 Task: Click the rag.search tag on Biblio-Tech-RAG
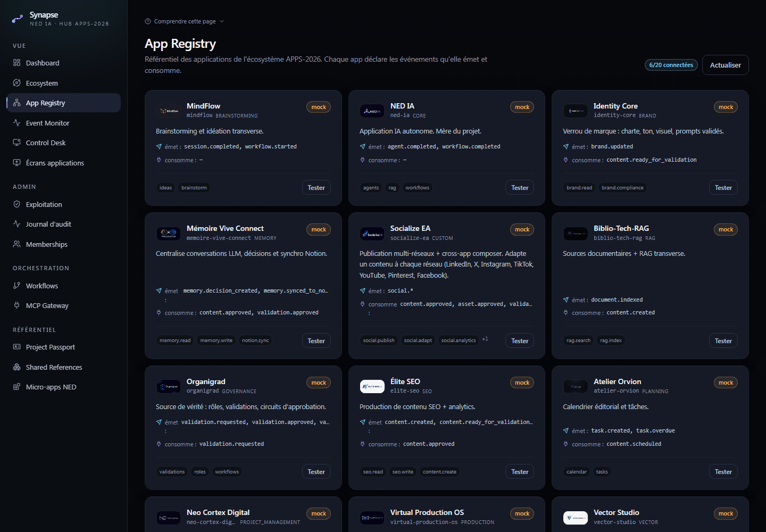pyautogui.click(x=579, y=340)
